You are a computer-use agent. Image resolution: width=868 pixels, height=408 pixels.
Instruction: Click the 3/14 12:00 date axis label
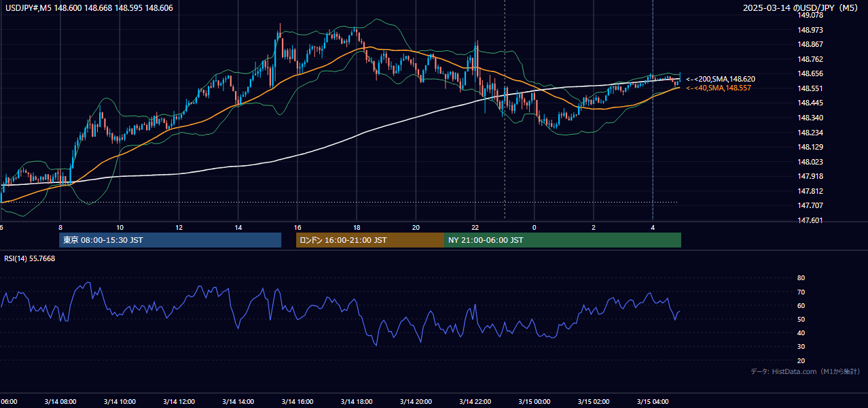click(179, 401)
